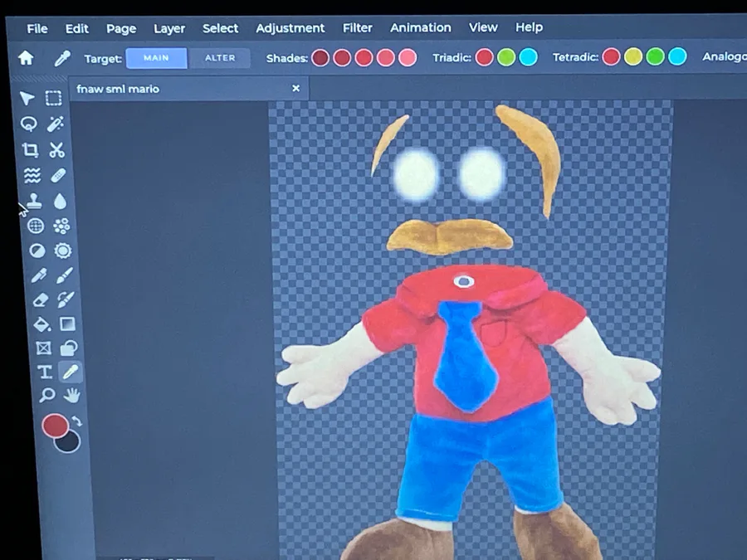
Task: Select the Arrange arrow tool
Action: coord(27,98)
